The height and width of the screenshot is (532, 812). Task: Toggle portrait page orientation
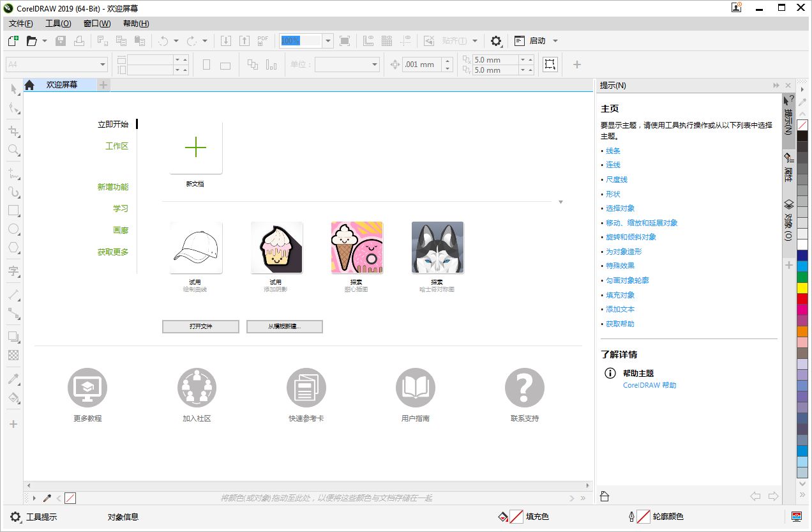[x=207, y=64]
